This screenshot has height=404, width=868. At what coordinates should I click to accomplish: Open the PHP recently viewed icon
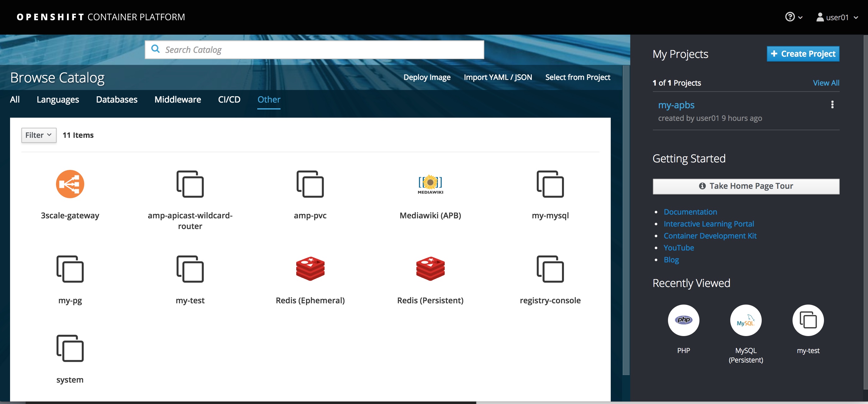683,320
